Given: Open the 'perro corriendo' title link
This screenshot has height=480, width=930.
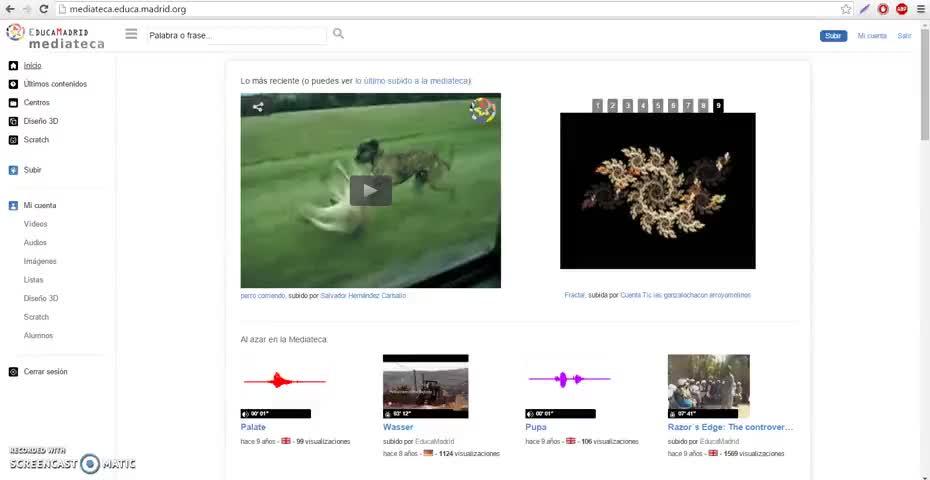Looking at the screenshot, I should click(x=263, y=295).
